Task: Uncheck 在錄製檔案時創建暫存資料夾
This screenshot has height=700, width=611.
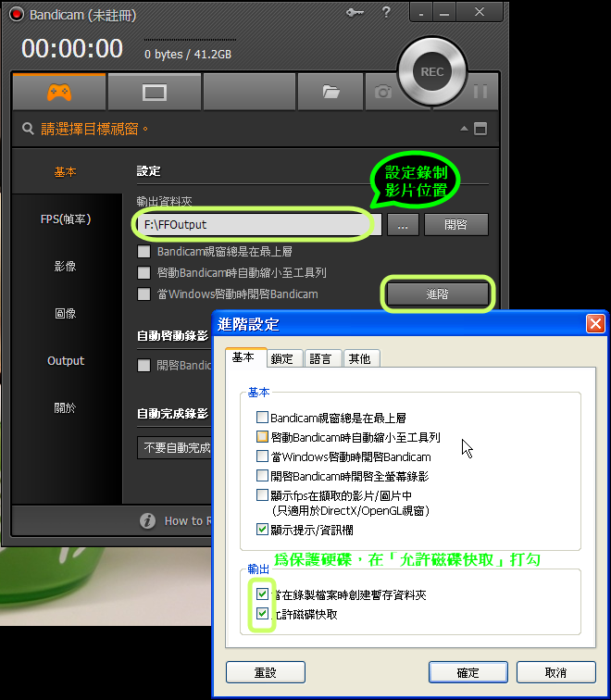Action: click(x=262, y=594)
